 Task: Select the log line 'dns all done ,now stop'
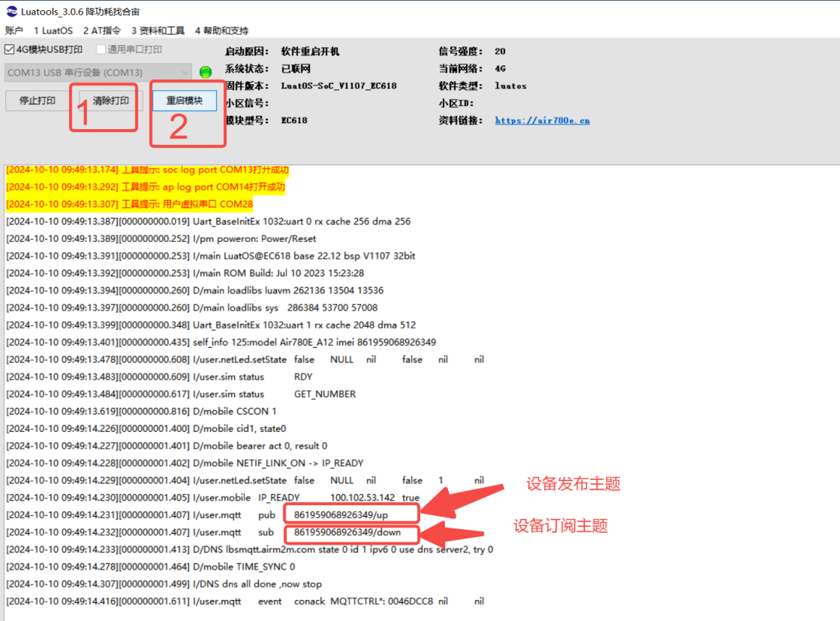click(x=164, y=584)
